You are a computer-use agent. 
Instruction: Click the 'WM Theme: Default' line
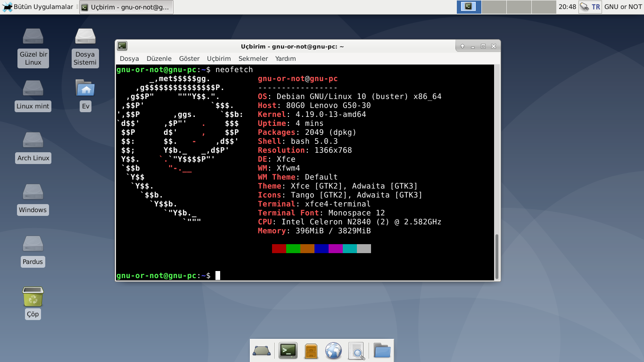coord(298,177)
